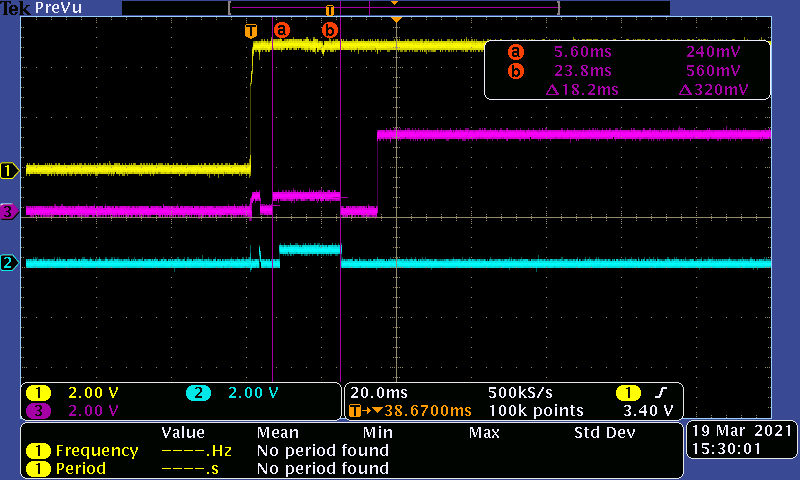Click the trigger source channel 1 badge
The width and height of the screenshot is (800, 480).
pos(628,393)
